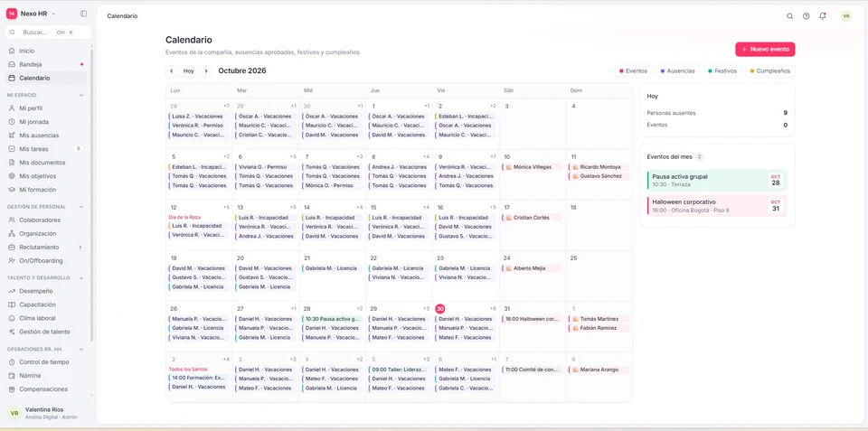
Task: Toggle the Cumpleaños legend filter
Action: (770, 70)
